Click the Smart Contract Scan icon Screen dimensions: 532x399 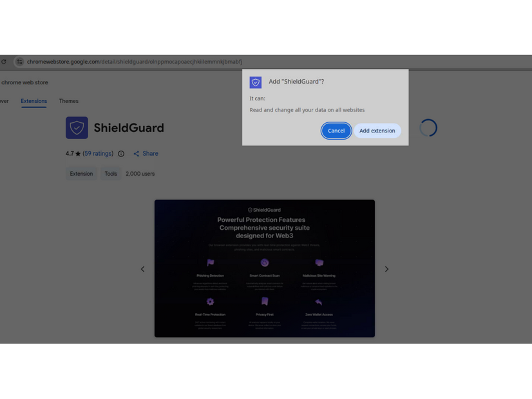pos(264,263)
